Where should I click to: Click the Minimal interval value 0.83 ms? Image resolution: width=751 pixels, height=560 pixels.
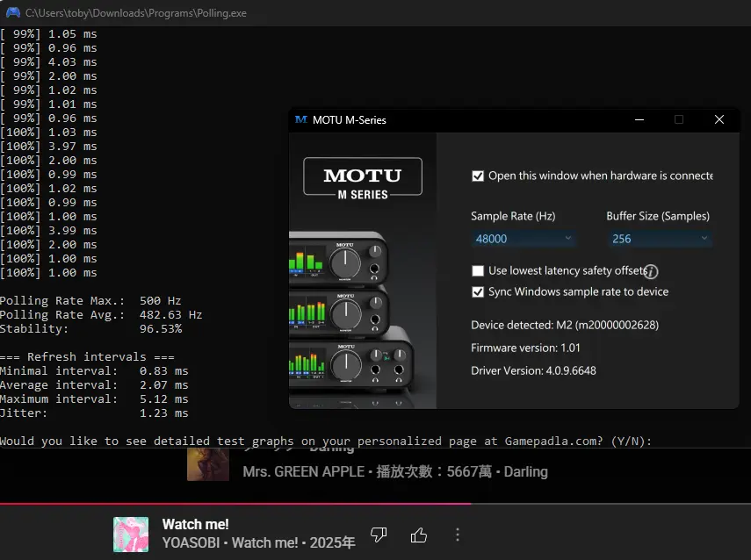click(x=163, y=371)
